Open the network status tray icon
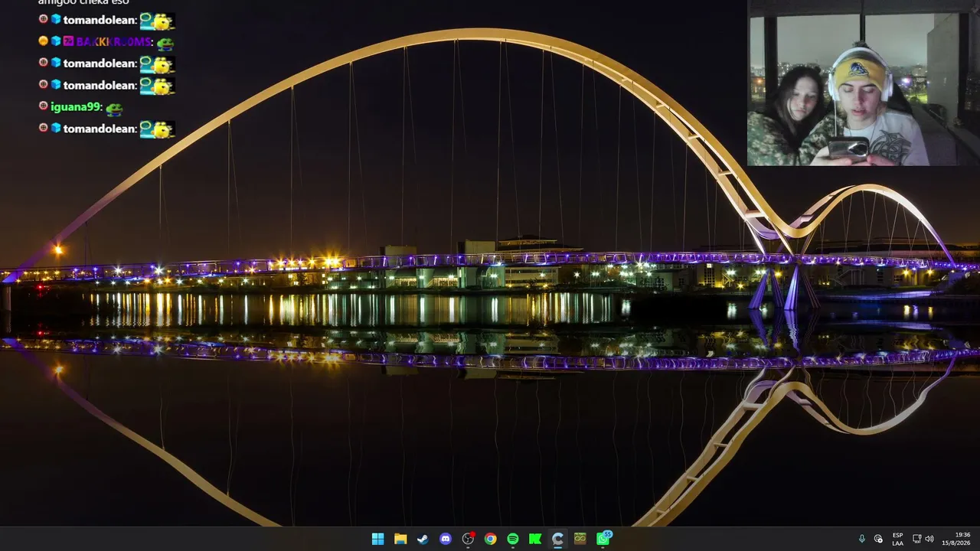Image resolution: width=980 pixels, height=551 pixels. click(917, 539)
